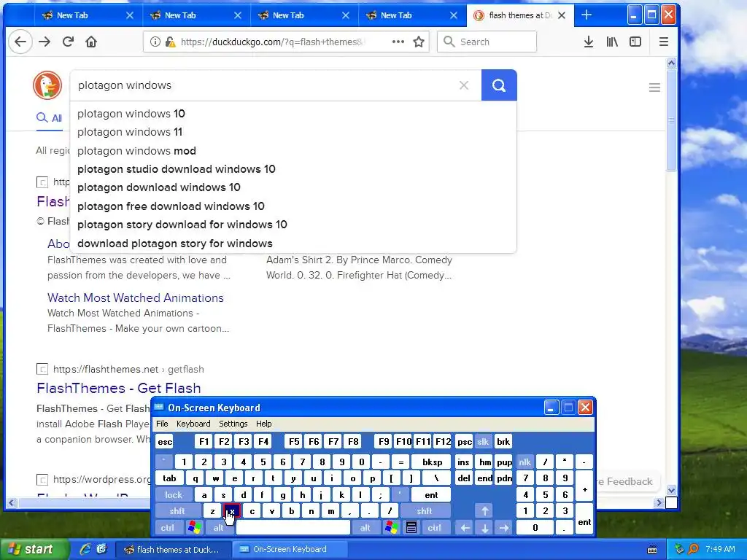
Task: Click the DuckDuckGo logo
Action: click(47, 85)
